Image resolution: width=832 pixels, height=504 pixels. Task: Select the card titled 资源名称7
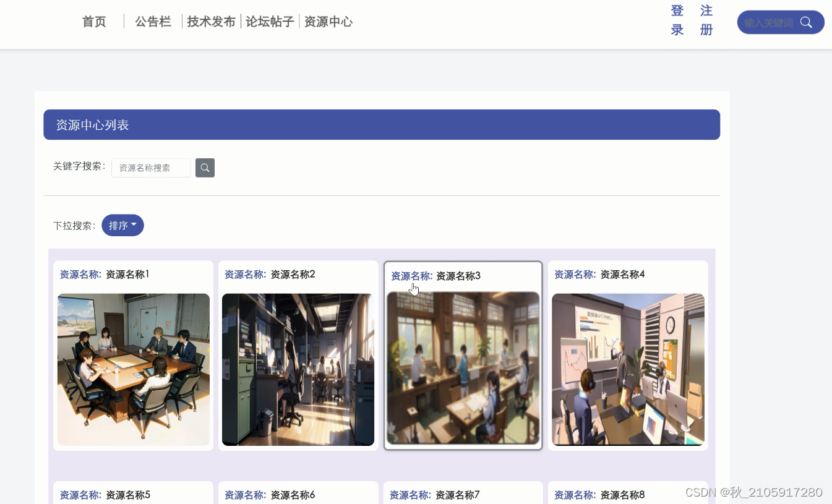click(x=463, y=493)
